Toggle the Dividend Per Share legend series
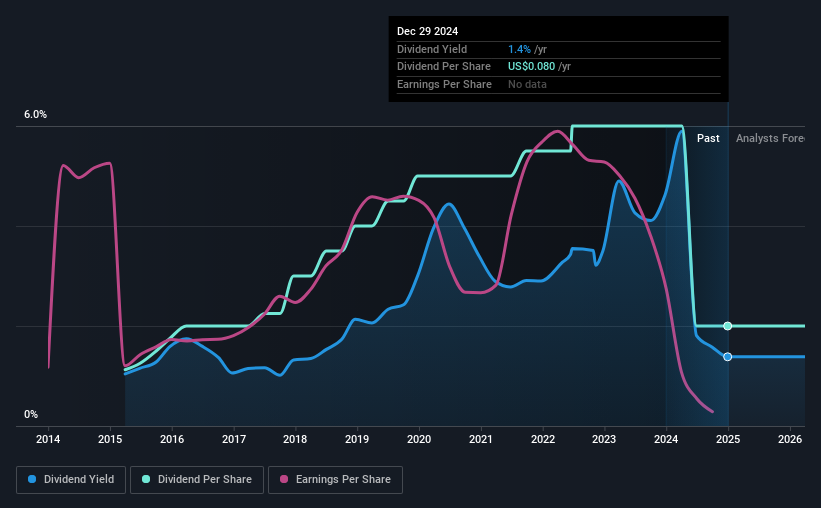This screenshot has height=508, width=821. (x=197, y=480)
